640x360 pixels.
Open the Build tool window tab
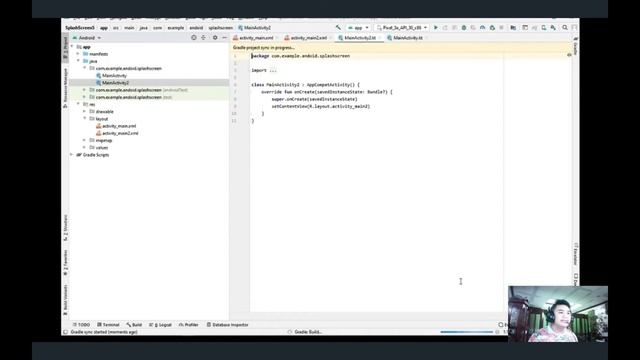click(134, 325)
